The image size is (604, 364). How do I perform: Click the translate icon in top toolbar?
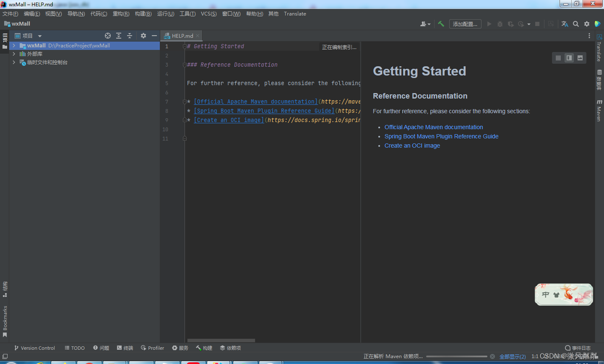tap(565, 24)
